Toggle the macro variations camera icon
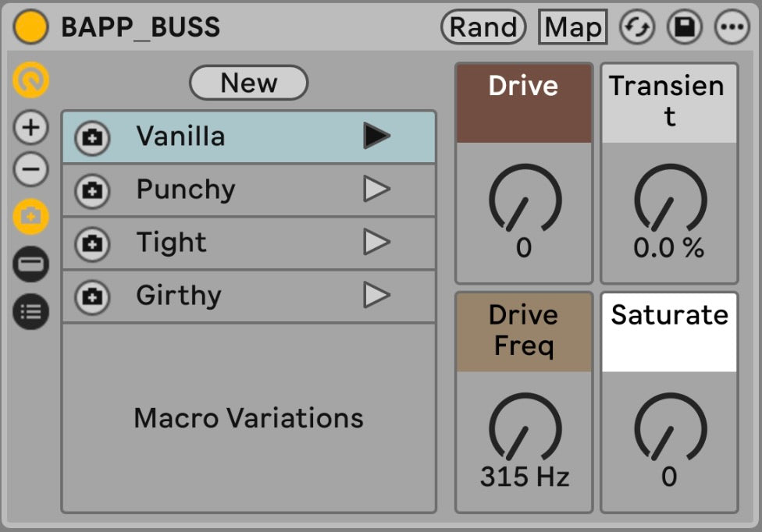Image resolution: width=762 pixels, height=532 pixels. coord(31,218)
